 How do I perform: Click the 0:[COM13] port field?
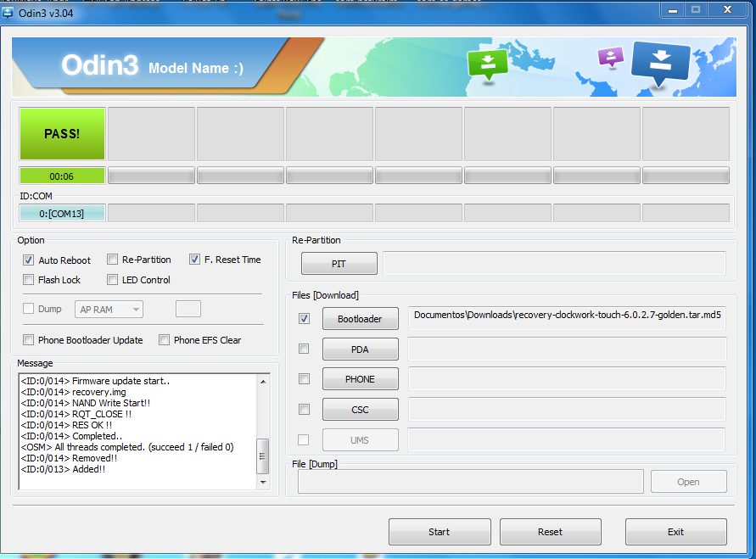pos(62,213)
